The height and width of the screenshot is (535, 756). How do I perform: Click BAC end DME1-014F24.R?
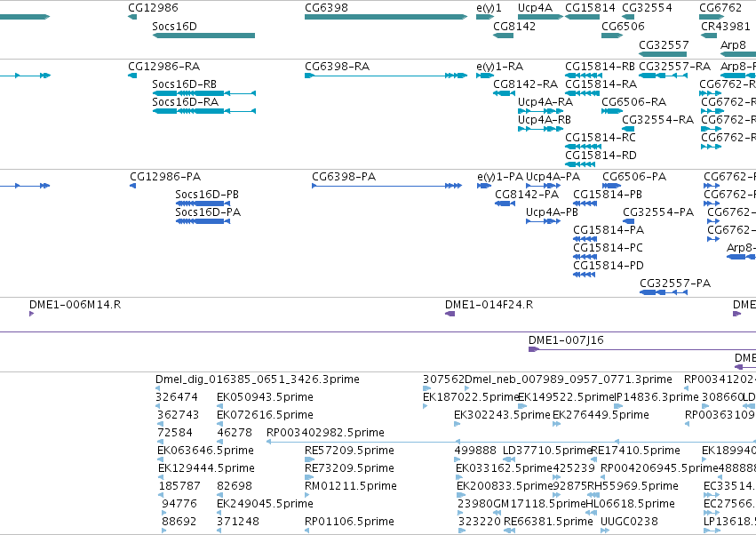(x=450, y=314)
